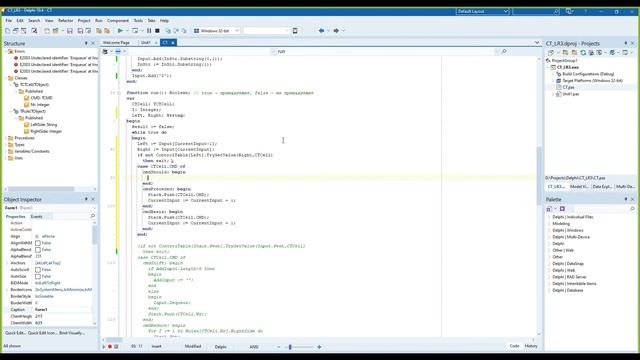
Task: Pin the Object Inspector panel
Action: click(x=86, y=199)
